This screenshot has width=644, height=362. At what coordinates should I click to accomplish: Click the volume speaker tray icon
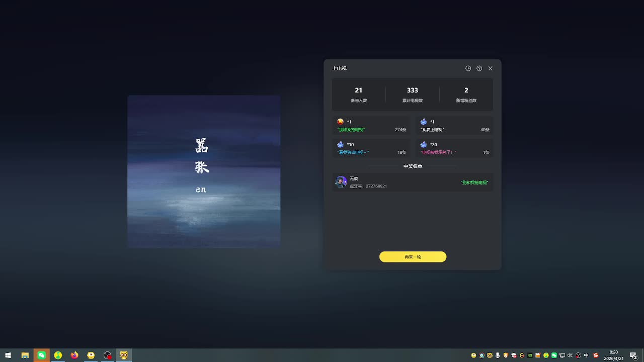click(570, 355)
